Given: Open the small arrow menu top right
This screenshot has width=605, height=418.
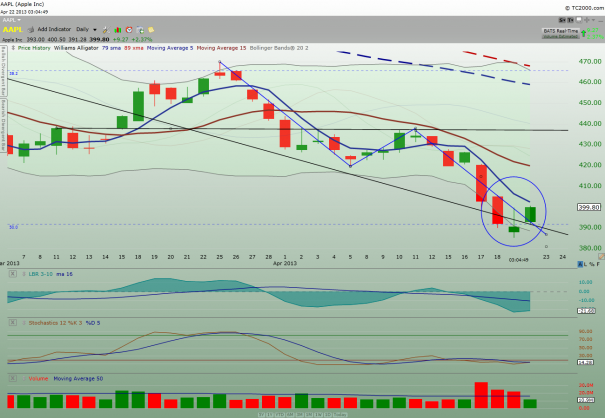Looking at the screenshot, I should coord(594,20).
